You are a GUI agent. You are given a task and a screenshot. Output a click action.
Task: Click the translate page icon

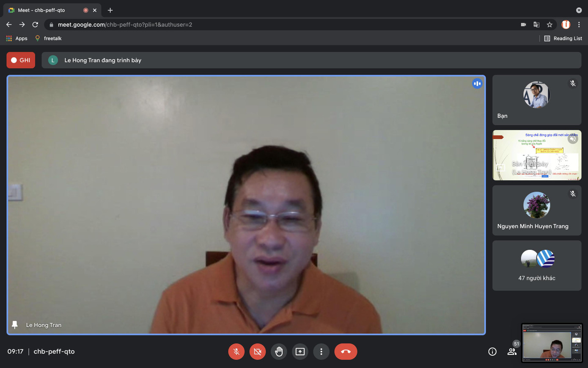pyautogui.click(x=536, y=25)
